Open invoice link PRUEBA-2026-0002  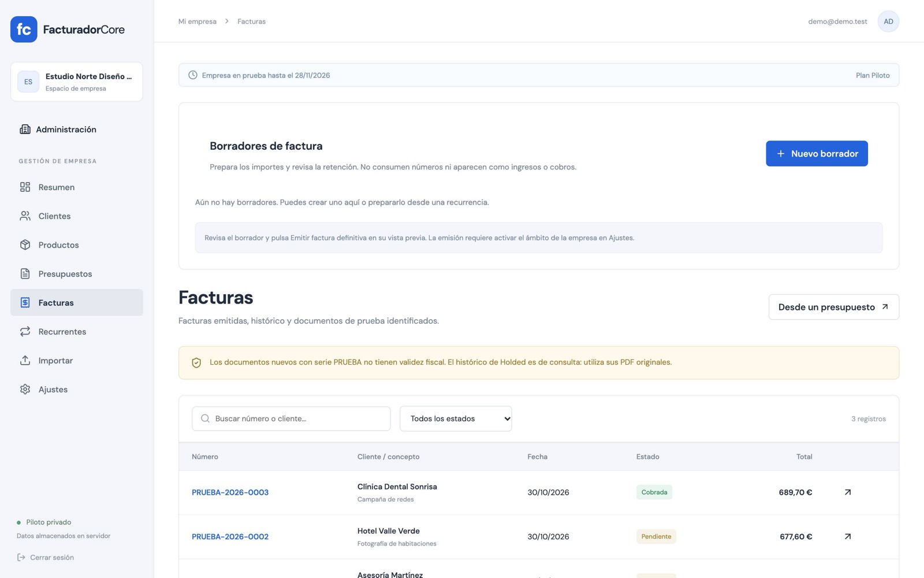pos(230,536)
